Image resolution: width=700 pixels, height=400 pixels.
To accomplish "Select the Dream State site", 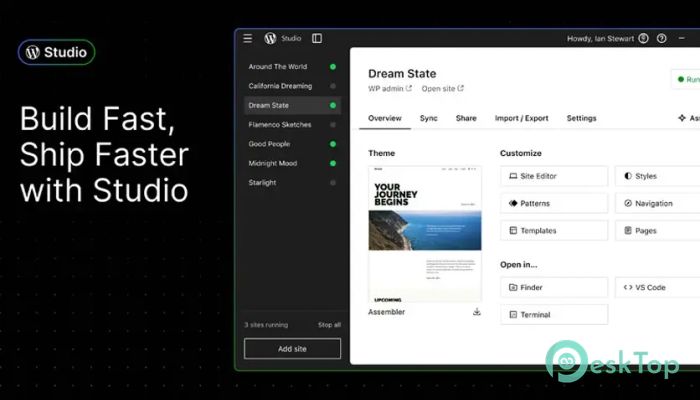I will click(292, 105).
